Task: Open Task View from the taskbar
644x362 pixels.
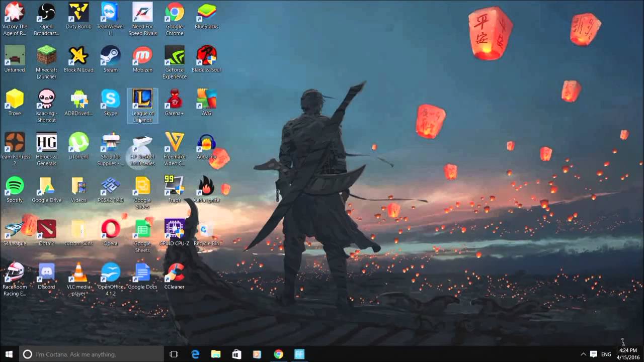Action: coord(174,354)
